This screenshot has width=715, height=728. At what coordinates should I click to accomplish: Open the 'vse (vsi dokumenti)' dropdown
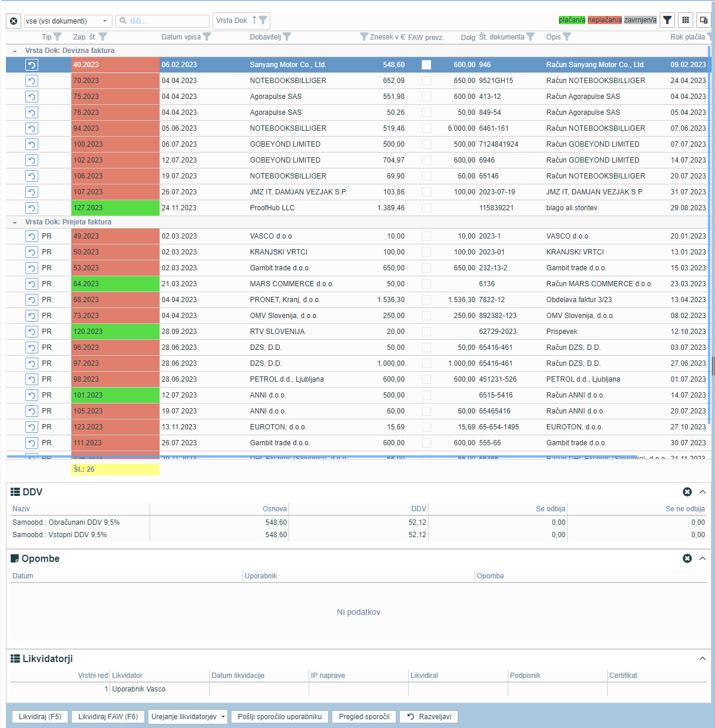click(68, 21)
